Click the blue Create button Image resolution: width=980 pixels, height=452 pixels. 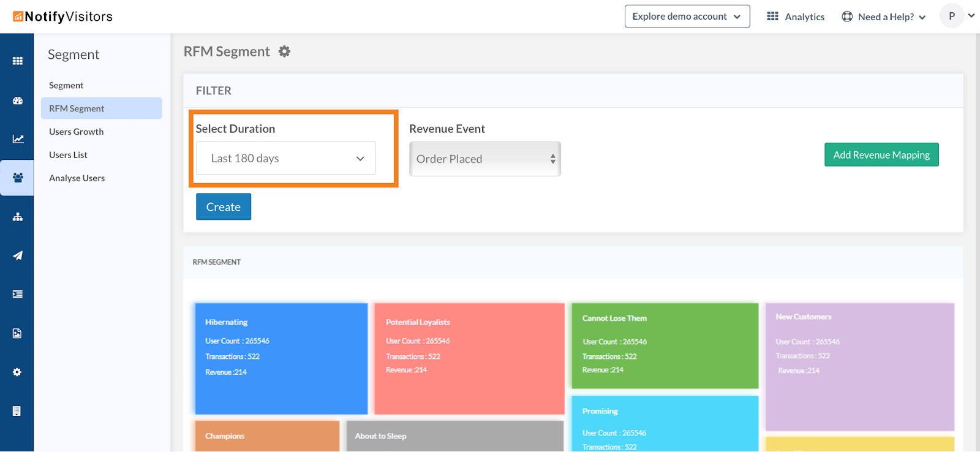(224, 207)
